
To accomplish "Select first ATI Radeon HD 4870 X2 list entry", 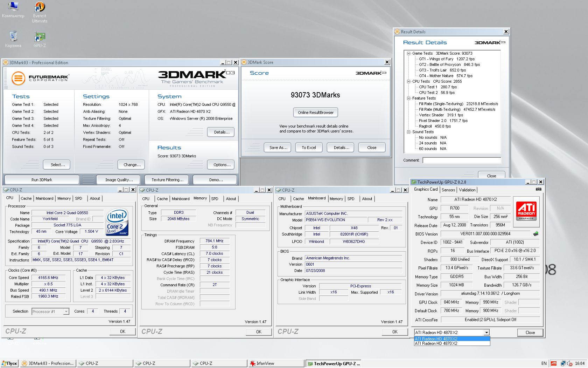I will [x=452, y=339].
